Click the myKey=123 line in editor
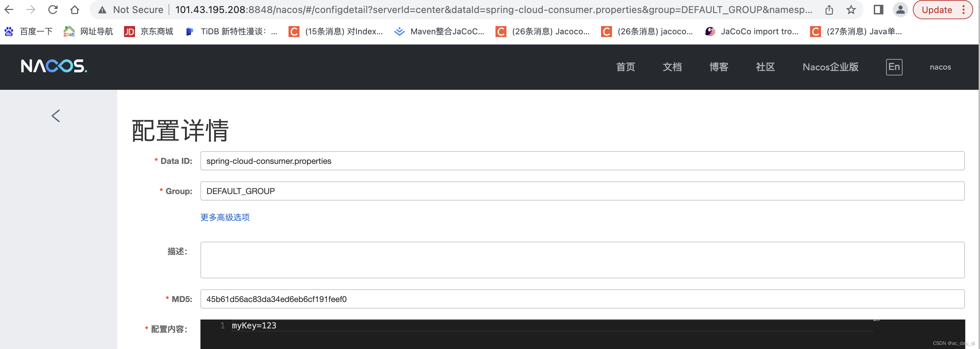The image size is (980, 349). point(254,326)
